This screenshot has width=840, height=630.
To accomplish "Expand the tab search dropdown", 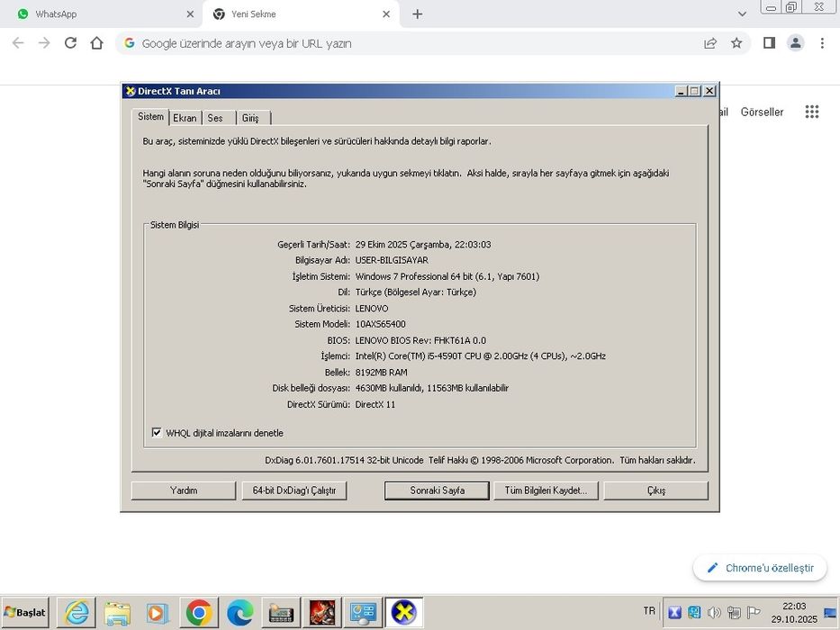I will click(742, 14).
